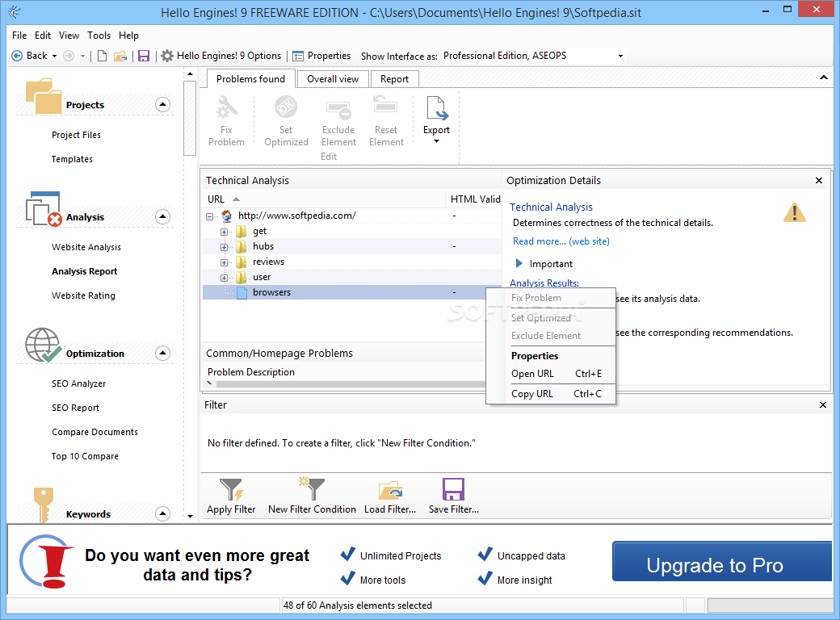The width and height of the screenshot is (840, 620).
Task: Click New Filter Condition icon
Action: [x=312, y=488]
